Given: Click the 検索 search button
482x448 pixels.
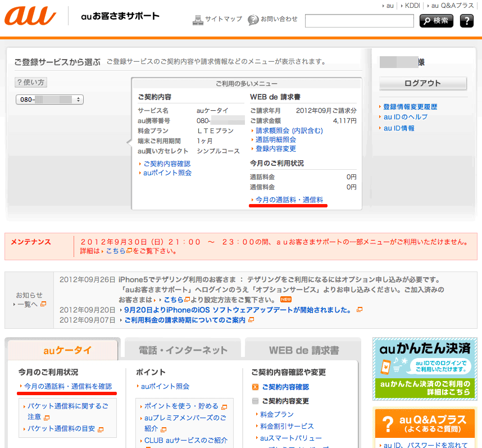Looking at the screenshot, I should tap(436, 21).
